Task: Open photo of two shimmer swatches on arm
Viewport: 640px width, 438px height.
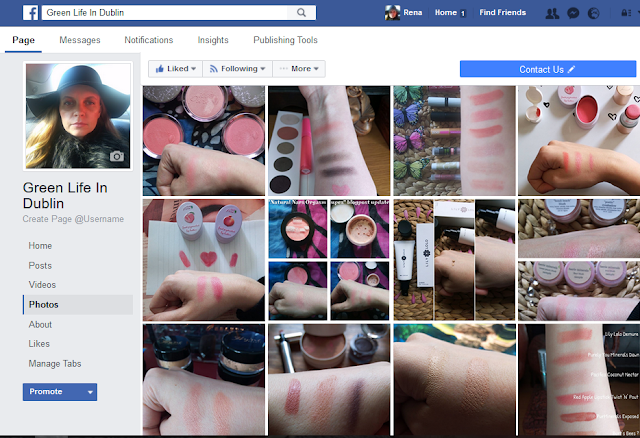Action: point(454,380)
